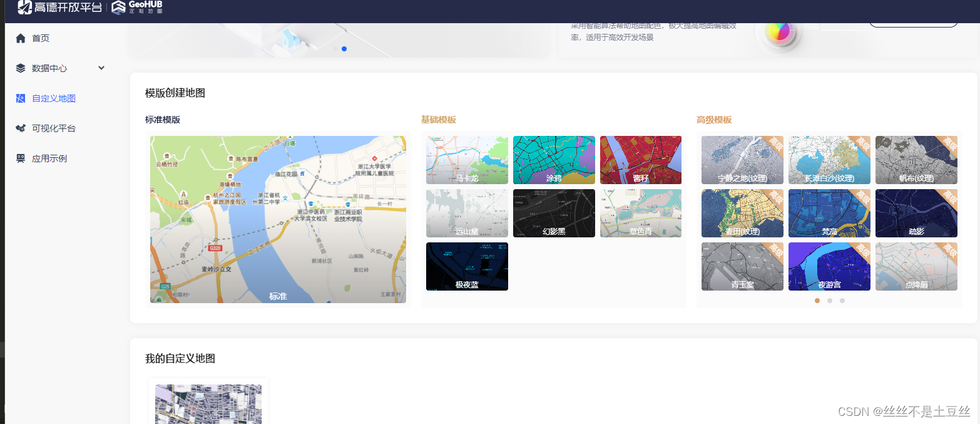The width and height of the screenshot is (980, 424).
Task: Show third page of 高级模板 carousel
Action: [842, 301]
